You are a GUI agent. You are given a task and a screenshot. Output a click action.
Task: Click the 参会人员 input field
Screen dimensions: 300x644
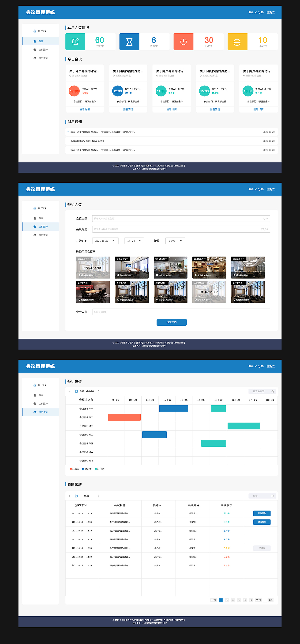tap(181, 312)
